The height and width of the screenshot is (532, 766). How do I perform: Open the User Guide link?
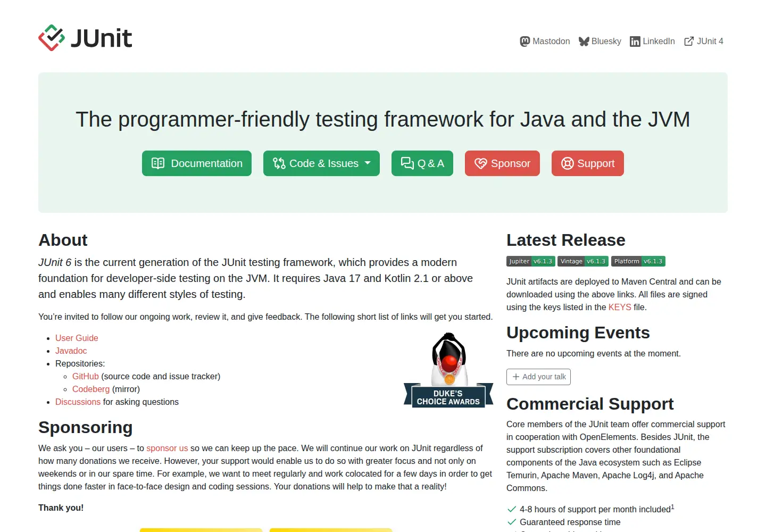coord(77,338)
